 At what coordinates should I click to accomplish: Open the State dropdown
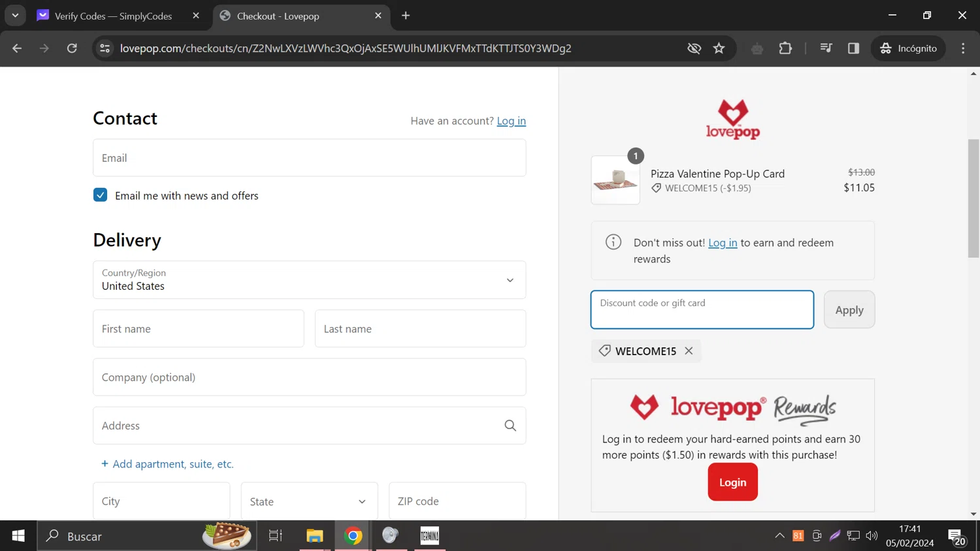309,501
